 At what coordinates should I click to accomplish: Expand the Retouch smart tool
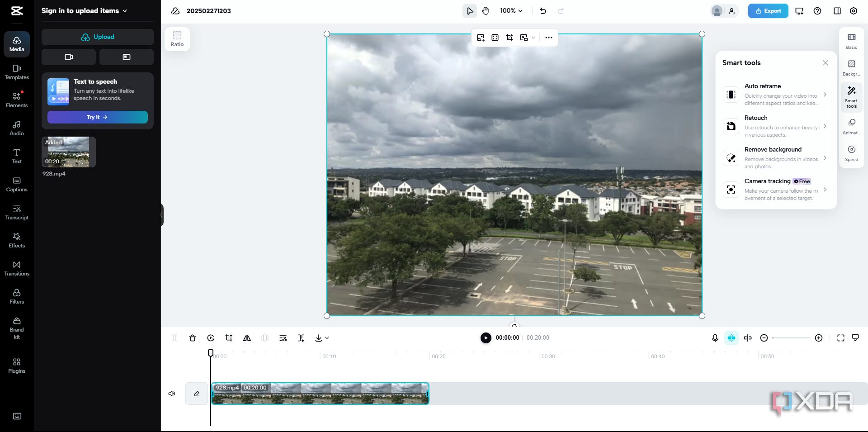coord(776,126)
